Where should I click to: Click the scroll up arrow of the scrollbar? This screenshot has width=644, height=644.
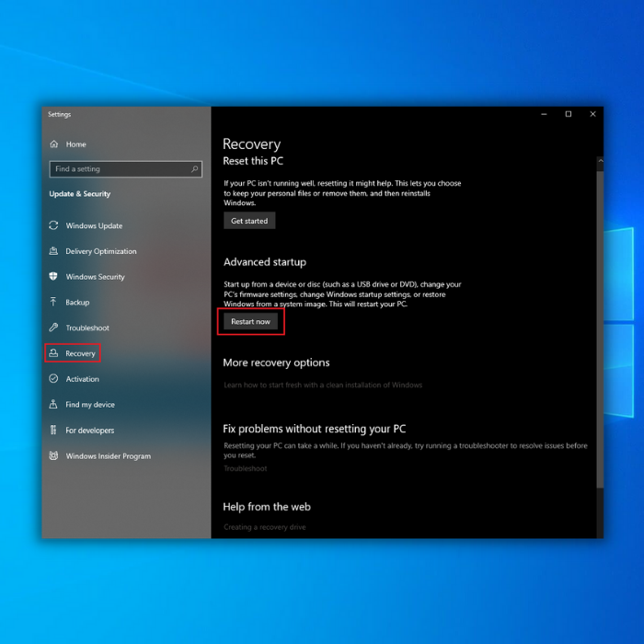coord(600,161)
